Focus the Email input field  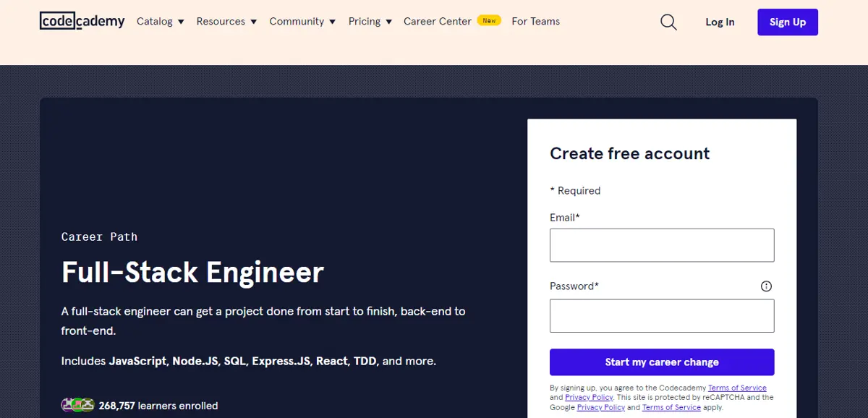click(x=662, y=245)
